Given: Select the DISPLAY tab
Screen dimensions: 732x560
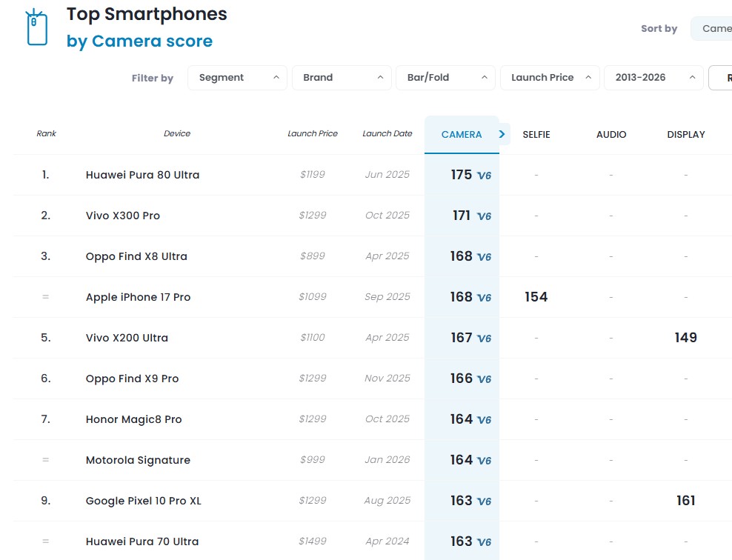Looking at the screenshot, I should click(x=686, y=134).
